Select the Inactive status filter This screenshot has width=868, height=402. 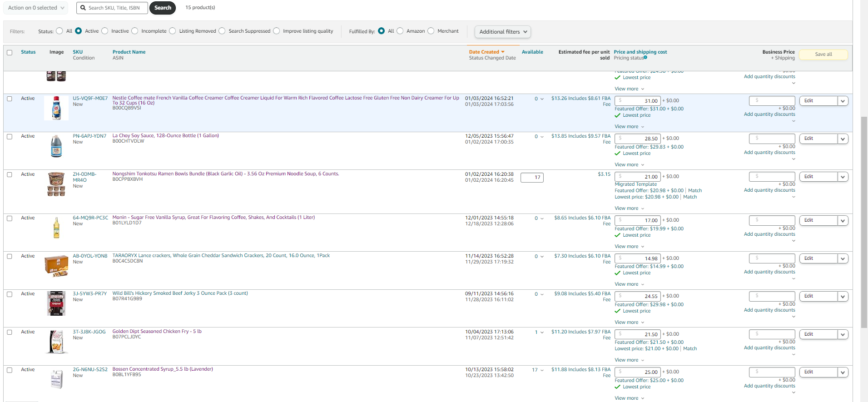(105, 31)
